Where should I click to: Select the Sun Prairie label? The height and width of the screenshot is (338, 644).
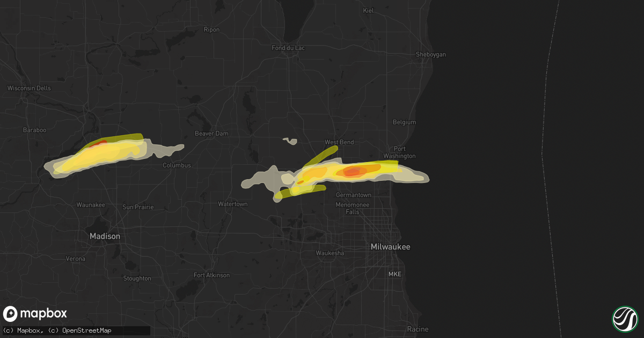tap(138, 207)
